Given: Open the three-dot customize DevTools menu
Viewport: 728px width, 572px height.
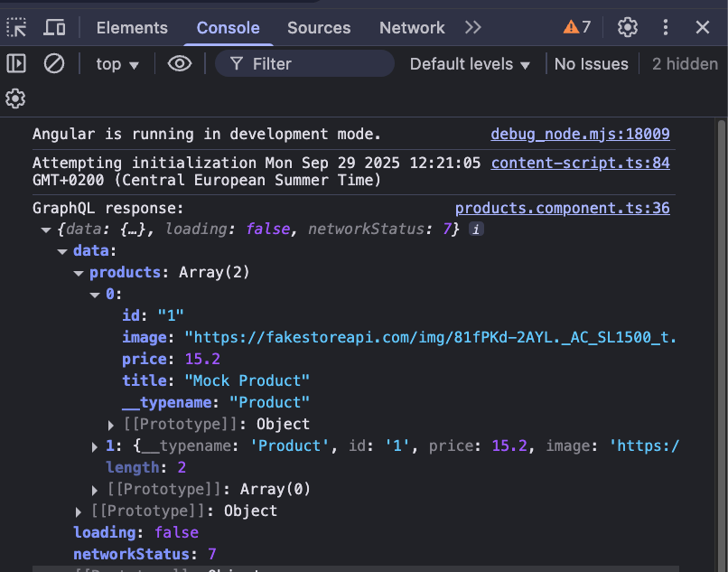Looking at the screenshot, I should coord(666,27).
